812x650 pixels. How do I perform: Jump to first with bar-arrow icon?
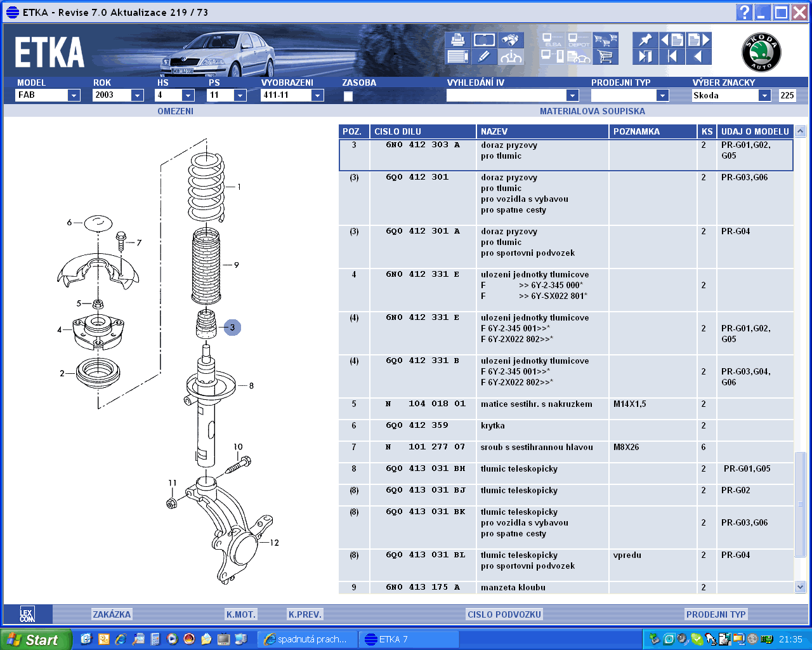pos(672,56)
